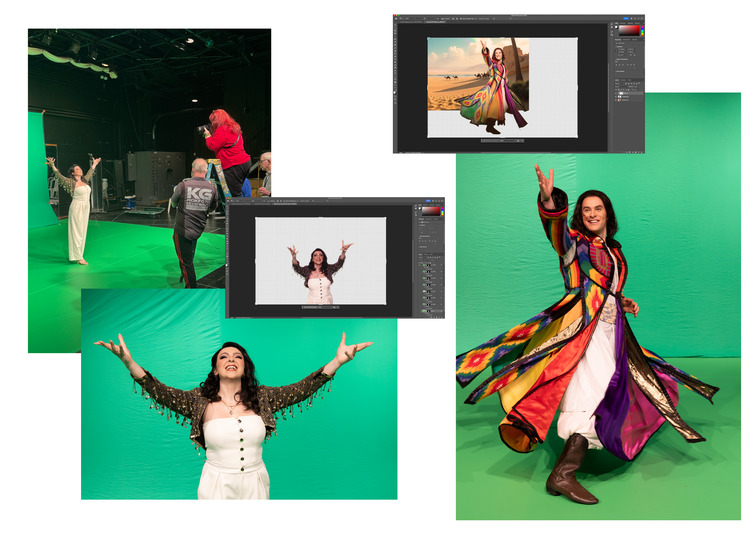Switch to the Jospeh_Stage.png document tab
Viewport: 756px width, 542px height.
[x=411, y=22]
